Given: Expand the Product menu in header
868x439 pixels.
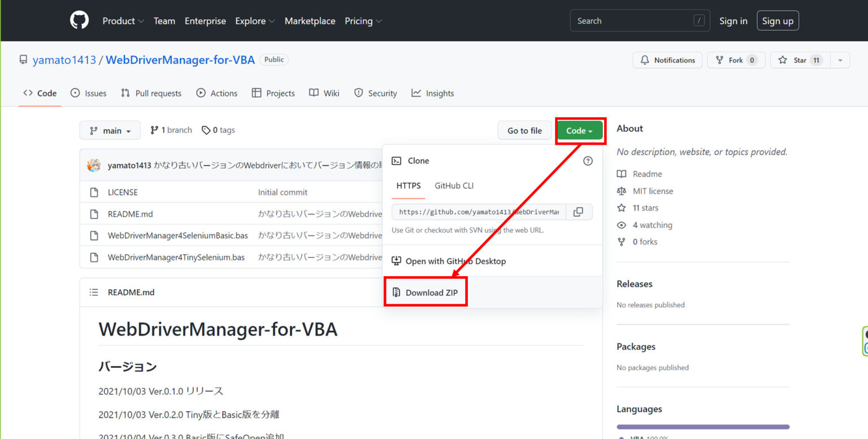Looking at the screenshot, I should click(x=123, y=21).
